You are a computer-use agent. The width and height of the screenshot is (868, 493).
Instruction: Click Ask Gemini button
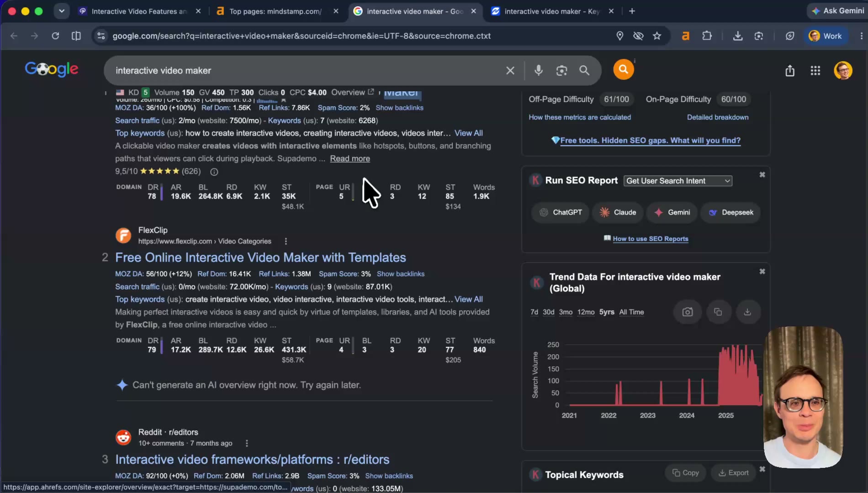838,11
